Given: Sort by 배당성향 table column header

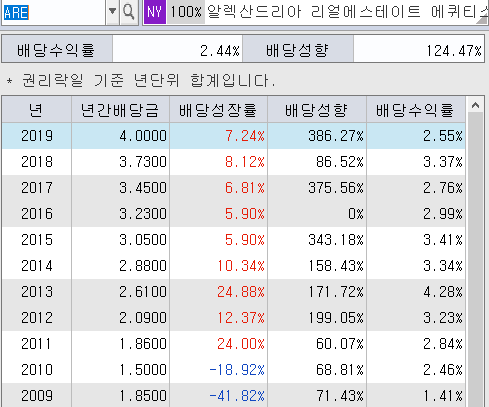Looking at the screenshot, I should [317, 110].
